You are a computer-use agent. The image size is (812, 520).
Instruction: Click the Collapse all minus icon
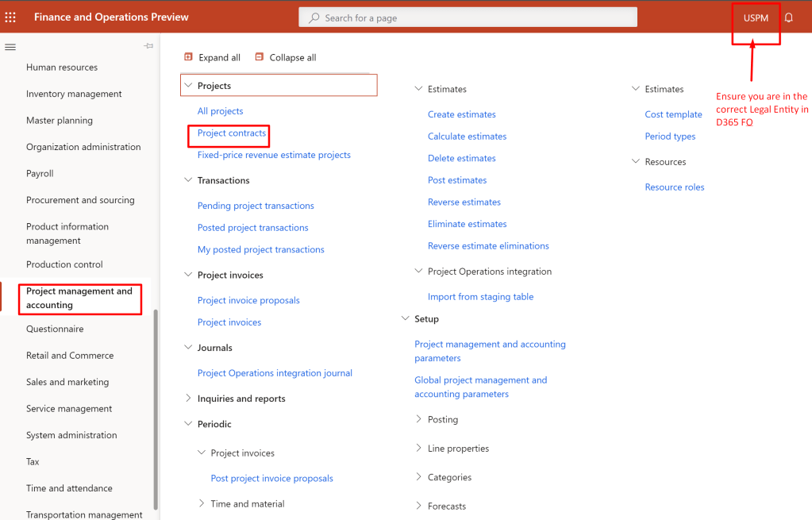pyautogui.click(x=259, y=57)
